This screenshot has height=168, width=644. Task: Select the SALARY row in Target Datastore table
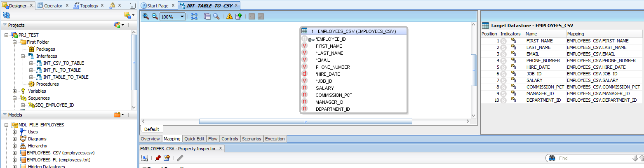[x=562, y=80]
